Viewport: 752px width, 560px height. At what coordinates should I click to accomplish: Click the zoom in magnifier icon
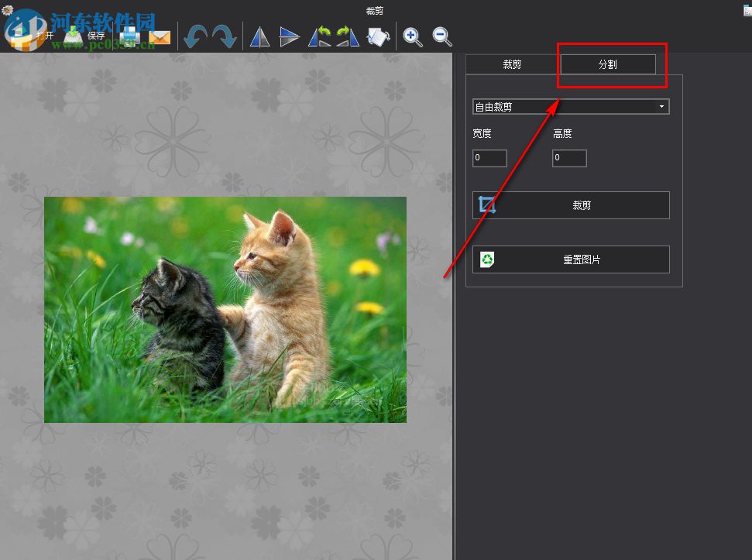[413, 37]
